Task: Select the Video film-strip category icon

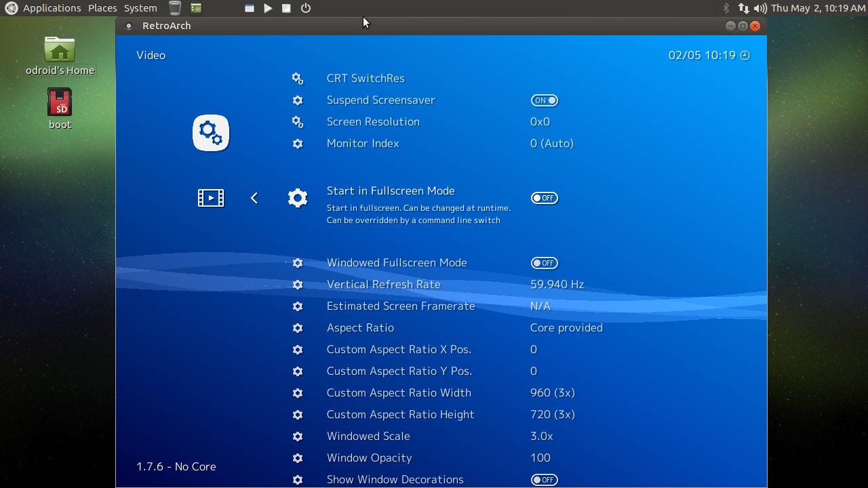Action: click(211, 198)
